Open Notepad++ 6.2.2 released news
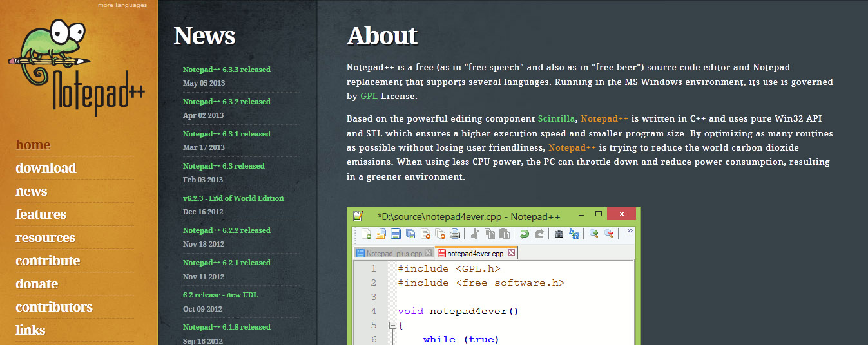This screenshot has height=345, width=868. [227, 230]
